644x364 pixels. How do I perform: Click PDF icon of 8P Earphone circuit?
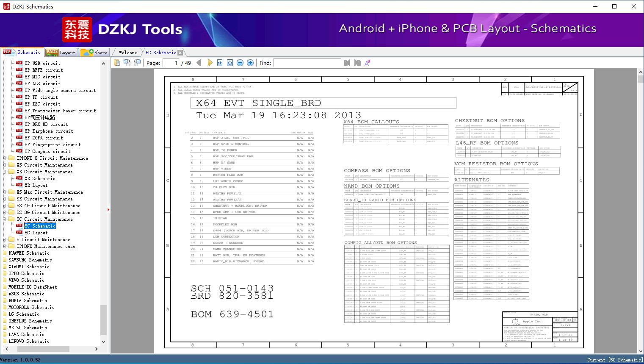click(x=19, y=131)
